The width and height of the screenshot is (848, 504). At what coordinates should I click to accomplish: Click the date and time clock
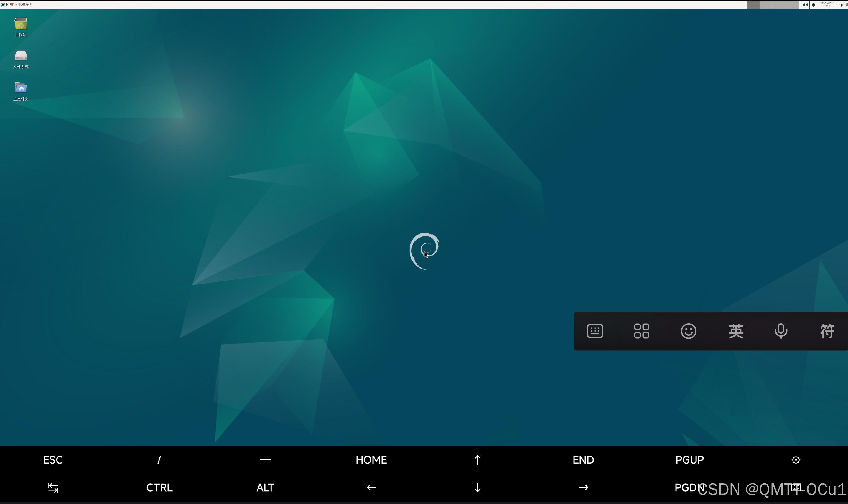(x=828, y=5)
